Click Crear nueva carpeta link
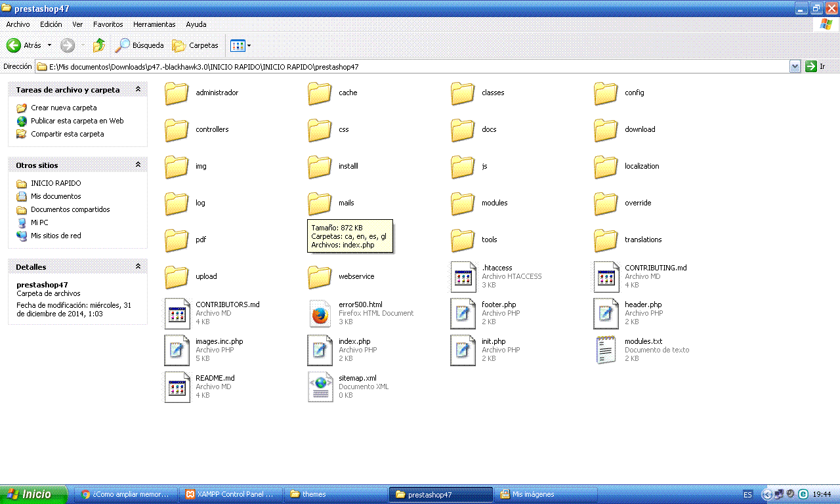The image size is (840, 504). point(64,108)
